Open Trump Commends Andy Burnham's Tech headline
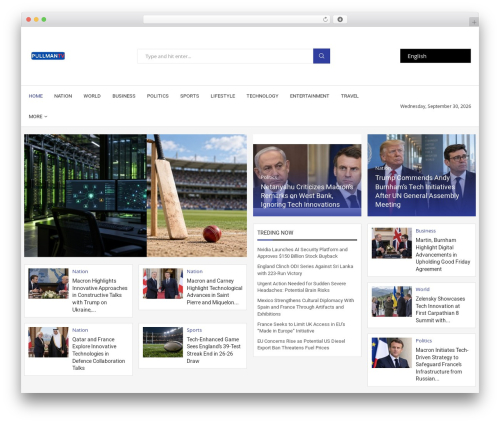Screen dimensions: 500x423 point(417,191)
